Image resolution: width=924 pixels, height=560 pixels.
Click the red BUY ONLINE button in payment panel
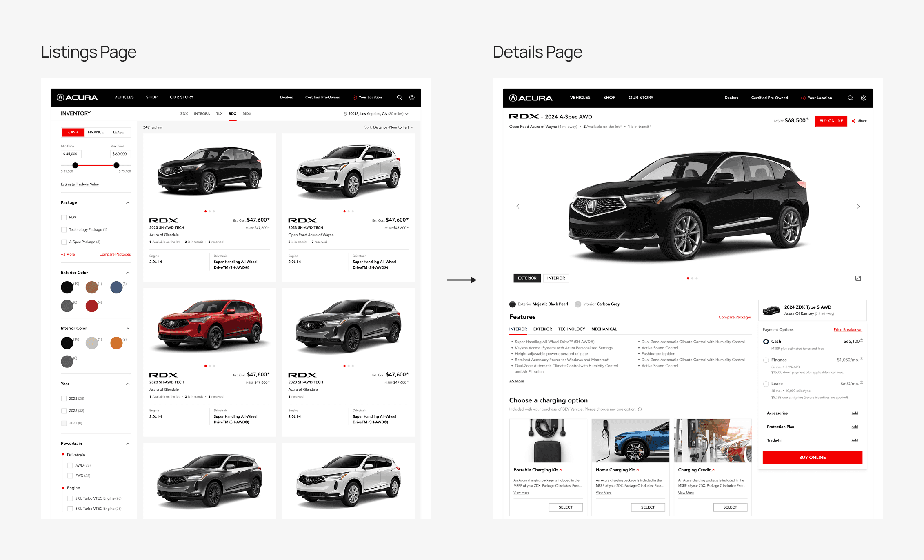812,458
